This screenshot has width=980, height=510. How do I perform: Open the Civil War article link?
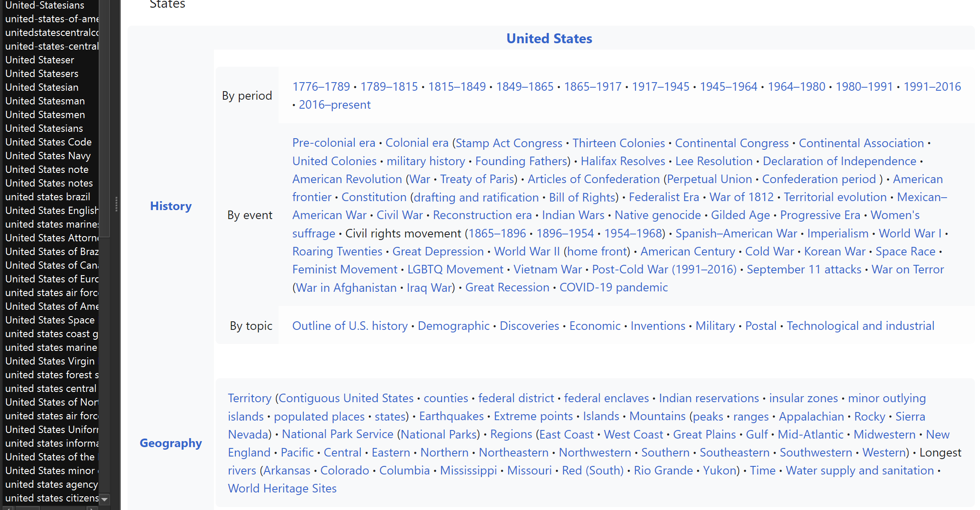coord(399,215)
